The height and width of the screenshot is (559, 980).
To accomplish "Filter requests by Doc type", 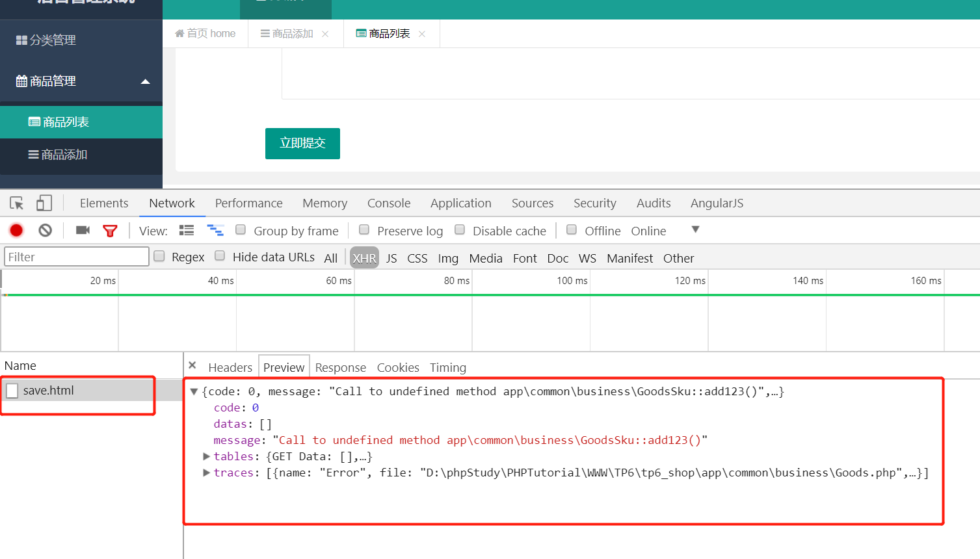I will coord(558,258).
